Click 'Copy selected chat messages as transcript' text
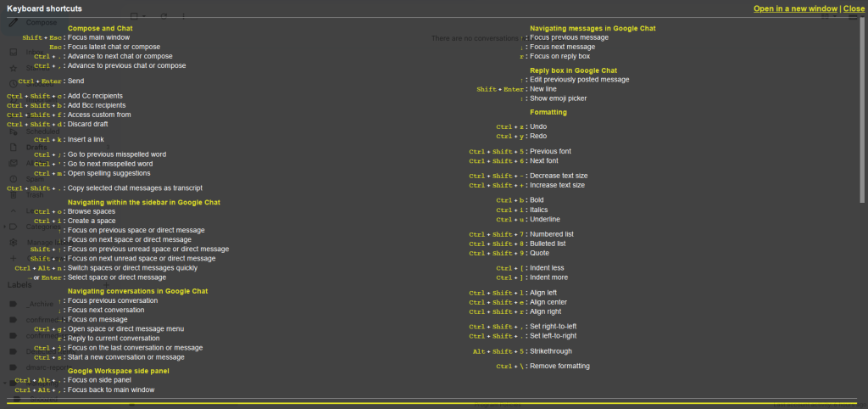The image size is (868, 409). click(135, 188)
